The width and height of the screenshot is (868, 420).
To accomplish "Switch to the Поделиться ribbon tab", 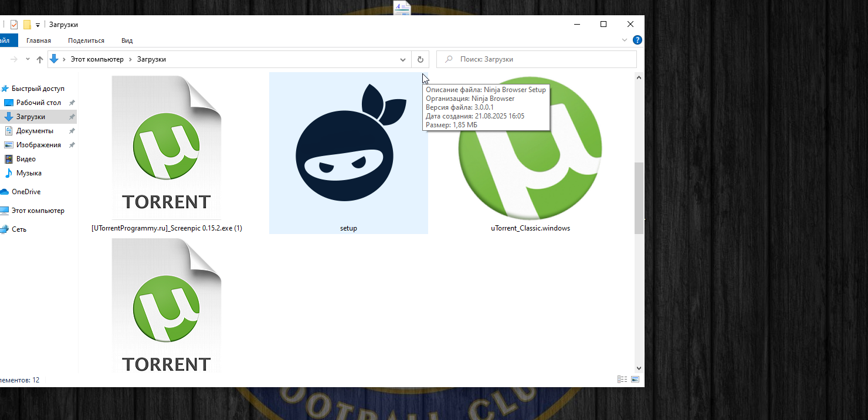I will coord(86,40).
